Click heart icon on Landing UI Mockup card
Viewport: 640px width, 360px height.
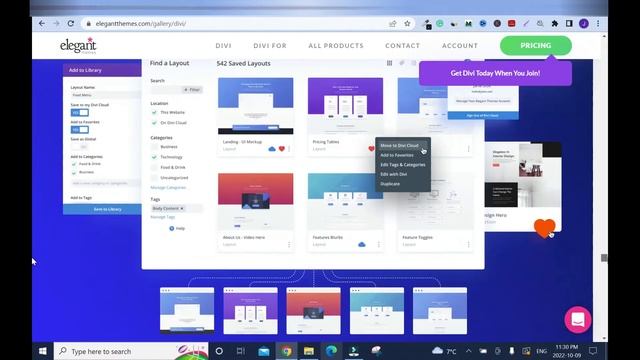282,149
